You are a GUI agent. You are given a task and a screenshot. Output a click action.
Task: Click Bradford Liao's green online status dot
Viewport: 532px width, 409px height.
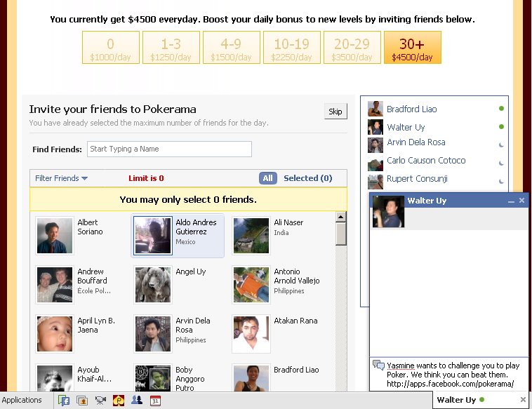click(501, 109)
